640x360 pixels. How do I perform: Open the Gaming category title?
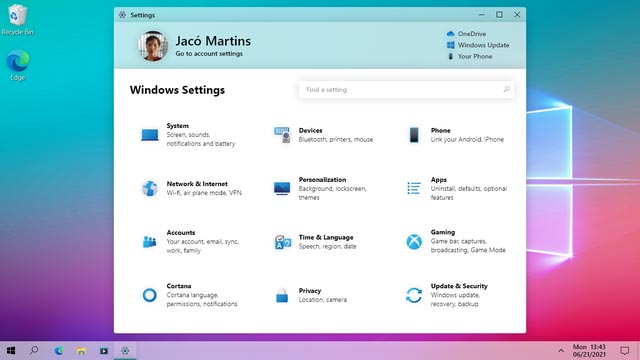coord(443,232)
